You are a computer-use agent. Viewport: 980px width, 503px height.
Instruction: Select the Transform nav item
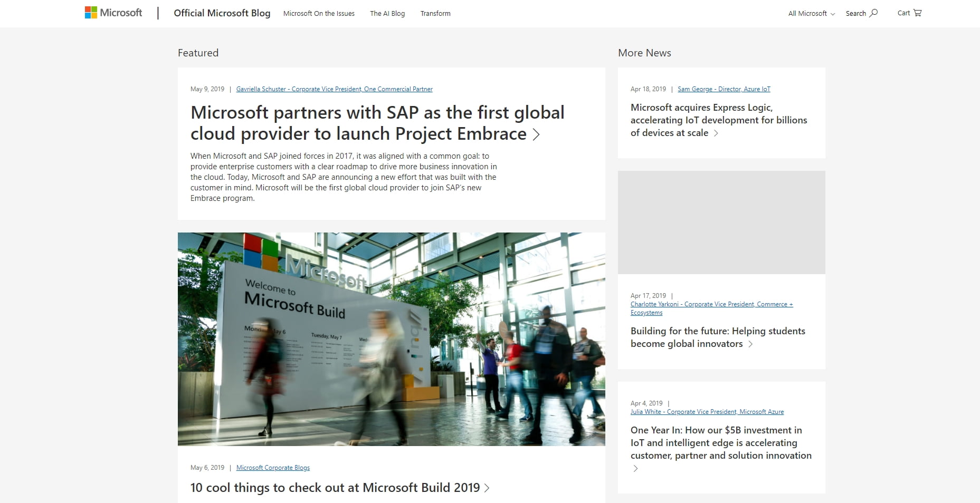pyautogui.click(x=435, y=14)
